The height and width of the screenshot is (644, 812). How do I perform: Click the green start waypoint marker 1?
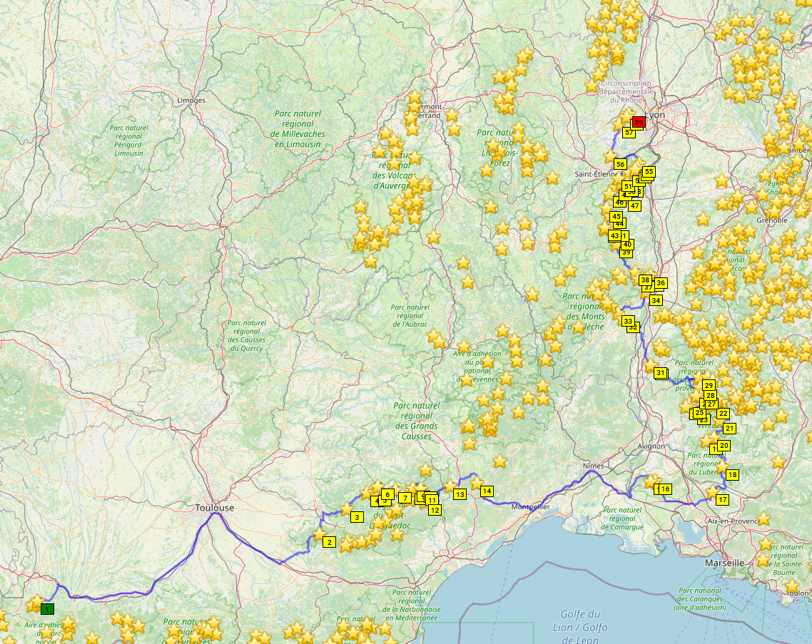(47, 609)
